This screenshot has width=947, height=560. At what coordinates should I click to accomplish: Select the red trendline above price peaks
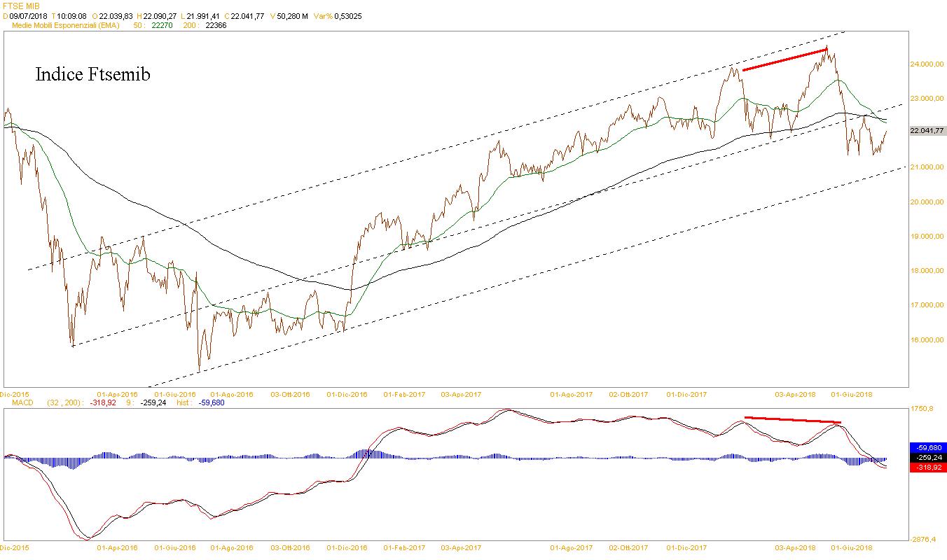coord(784,59)
